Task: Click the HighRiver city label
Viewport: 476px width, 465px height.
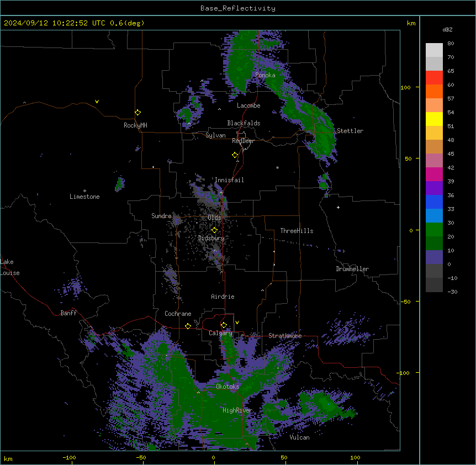Action: 237,410
